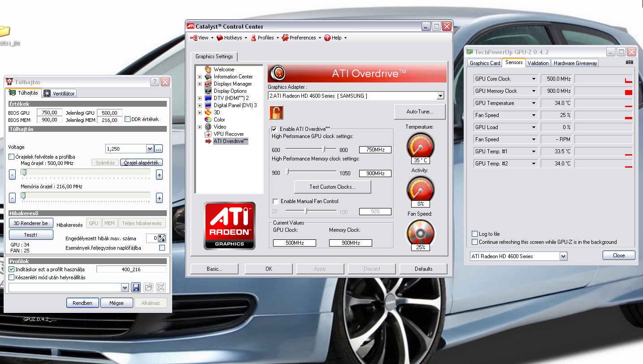The height and width of the screenshot is (364, 643).
Task: Check DDR értékek checkbox
Action: [x=127, y=119]
